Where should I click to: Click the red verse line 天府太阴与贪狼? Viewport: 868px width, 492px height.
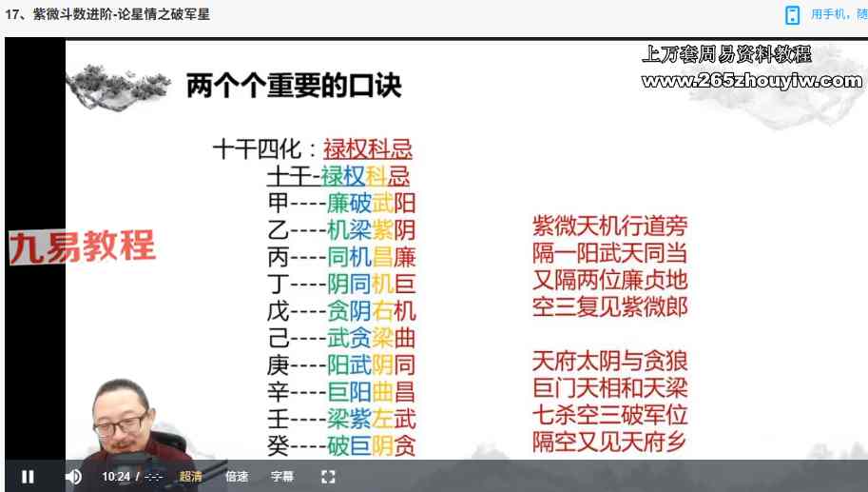(609, 362)
